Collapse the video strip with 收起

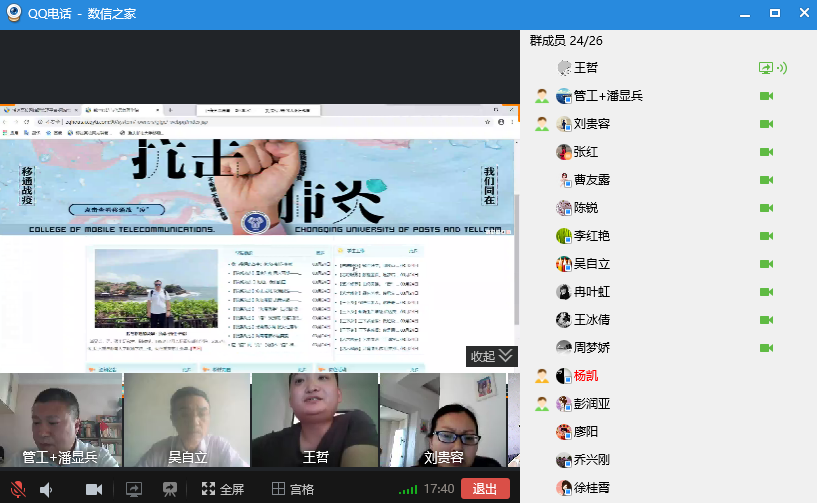(491, 356)
